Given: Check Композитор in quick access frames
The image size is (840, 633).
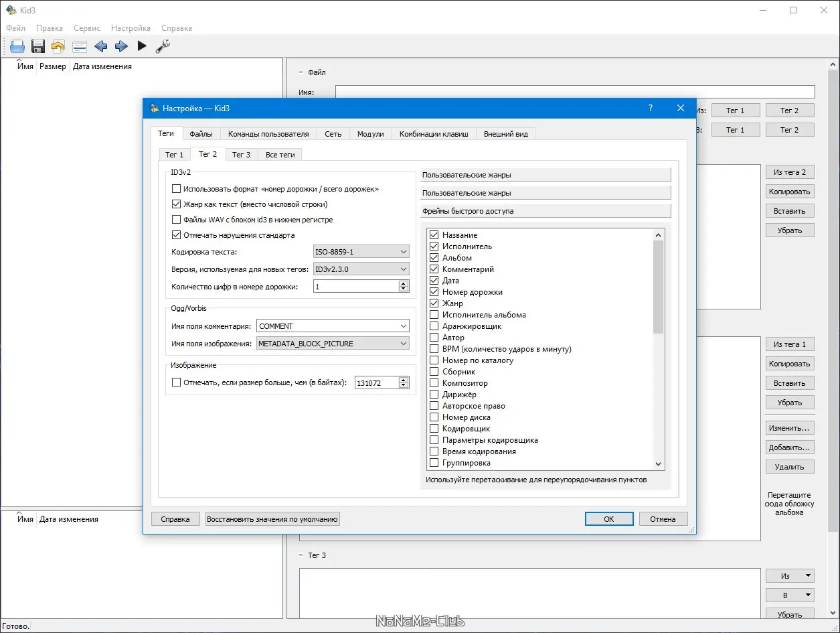Looking at the screenshot, I should [434, 383].
